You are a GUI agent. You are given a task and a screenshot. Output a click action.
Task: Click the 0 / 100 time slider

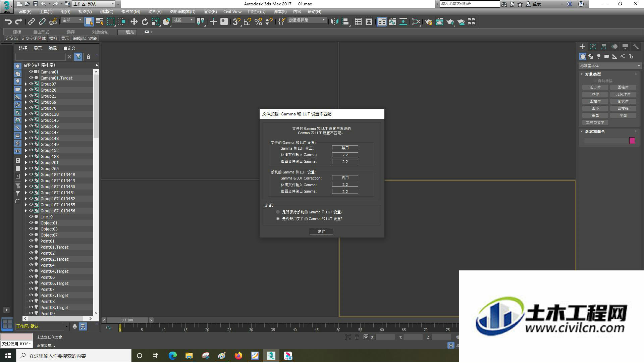coord(127,320)
